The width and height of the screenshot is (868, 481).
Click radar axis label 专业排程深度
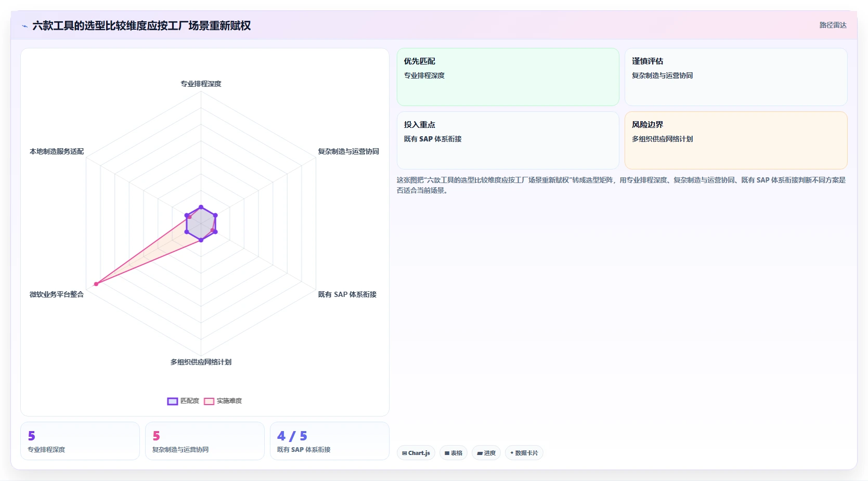point(201,84)
